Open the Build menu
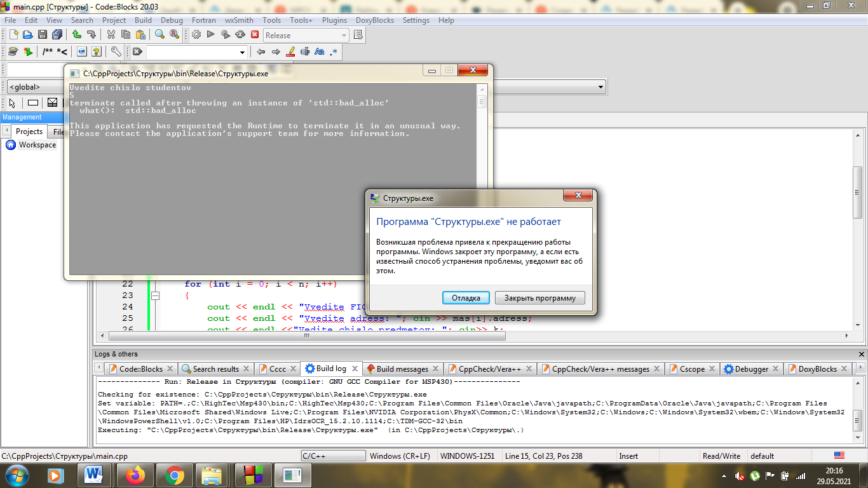This screenshot has width=868, height=488. tap(143, 20)
